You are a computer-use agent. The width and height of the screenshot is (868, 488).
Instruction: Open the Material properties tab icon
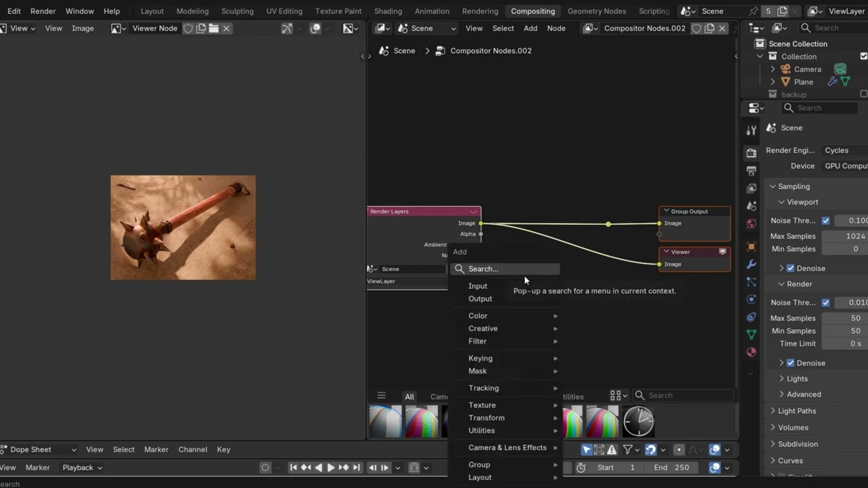tap(751, 352)
